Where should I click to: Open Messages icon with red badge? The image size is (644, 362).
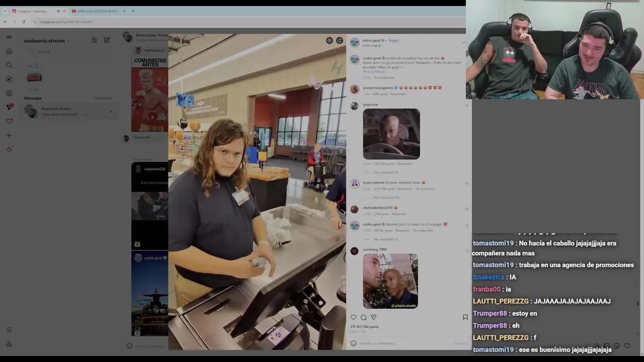tap(9, 107)
